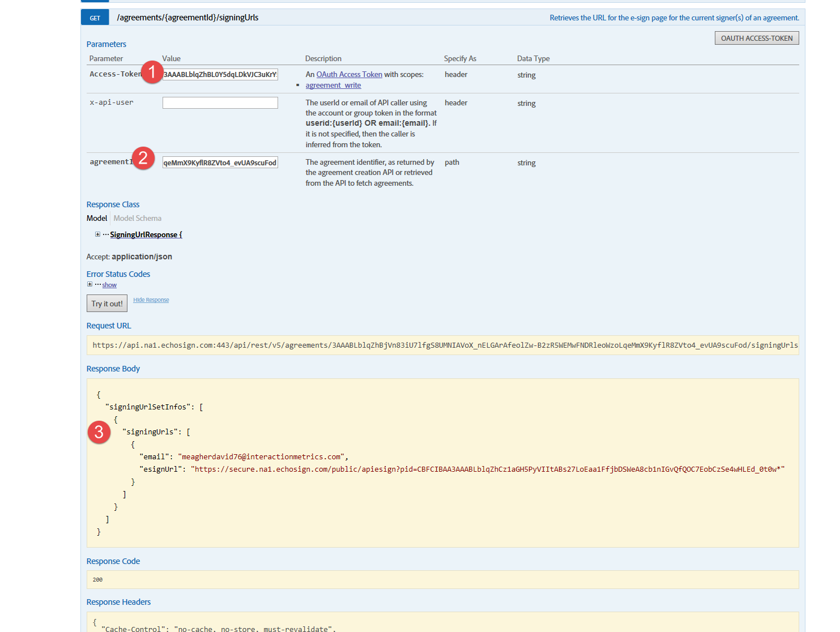Click the OAUTH ACCESS-TOKEN button

point(756,37)
